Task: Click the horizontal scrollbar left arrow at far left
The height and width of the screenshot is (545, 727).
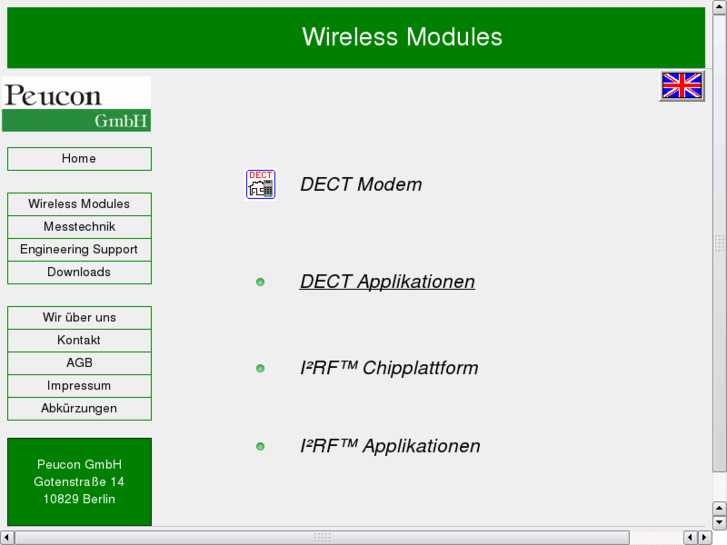Action: pos(6,538)
